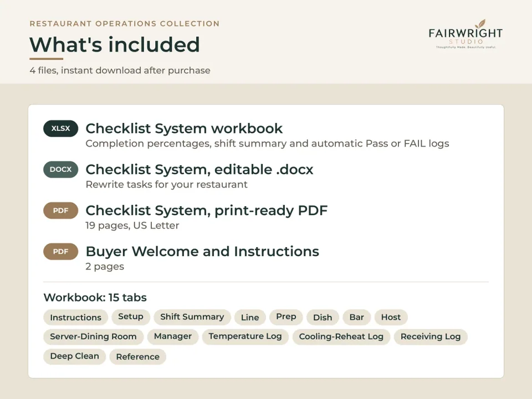Click the Rewrite tasks for your restaurant text

(x=167, y=185)
